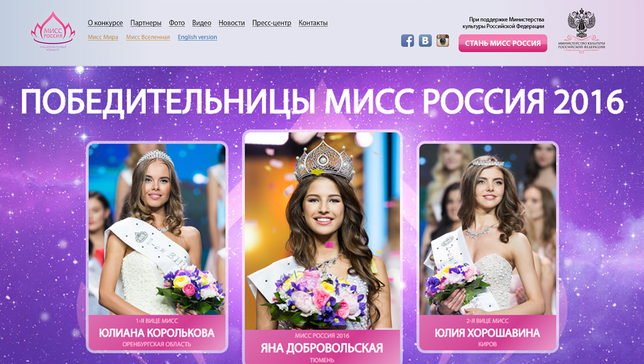Screen dimensions: 644x364
Task: Open the Instagram social icon
Action: point(443,41)
